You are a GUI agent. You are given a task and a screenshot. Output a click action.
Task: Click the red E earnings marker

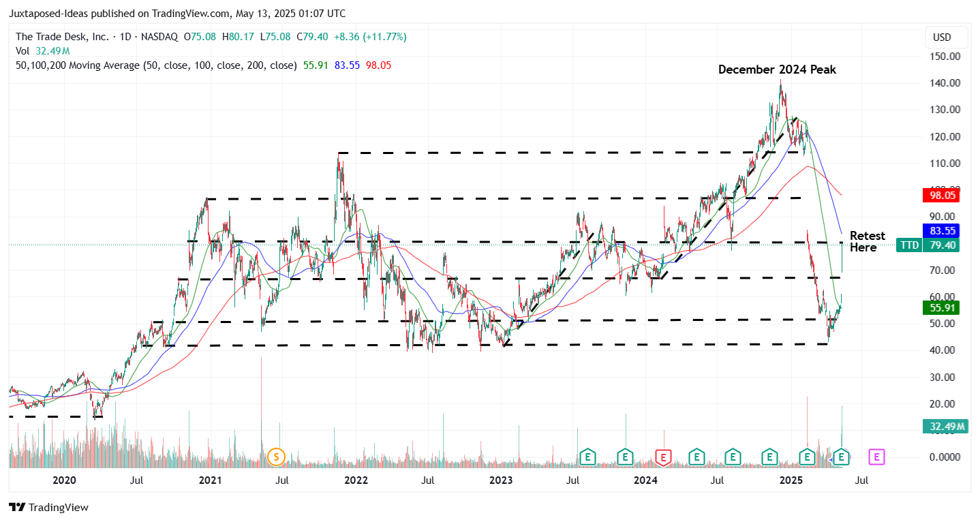click(x=662, y=457)
